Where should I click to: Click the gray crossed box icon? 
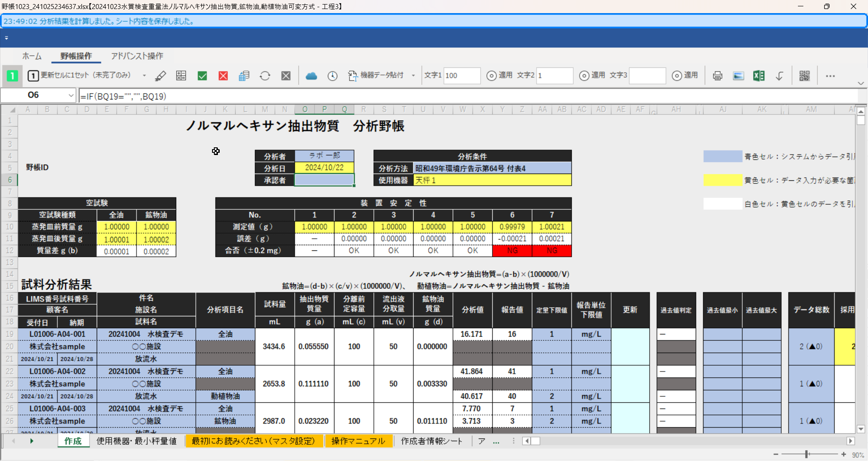point(286,75)
